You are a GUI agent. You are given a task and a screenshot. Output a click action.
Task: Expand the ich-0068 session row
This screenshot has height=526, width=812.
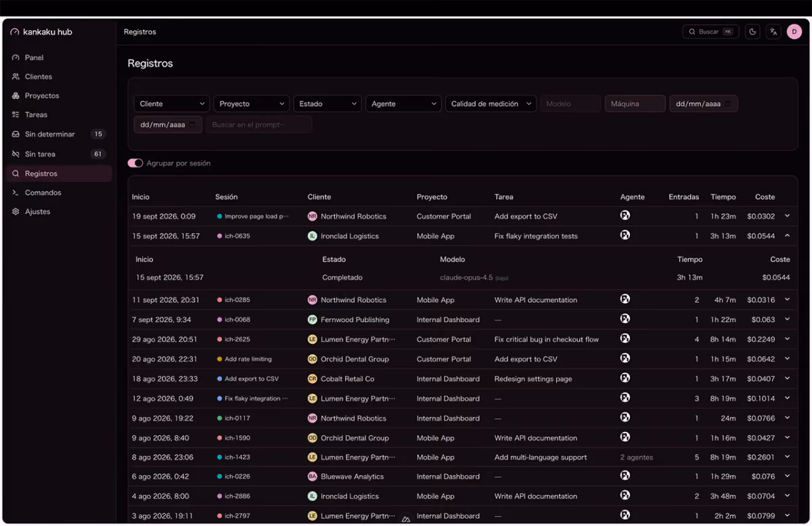point(787,319)
